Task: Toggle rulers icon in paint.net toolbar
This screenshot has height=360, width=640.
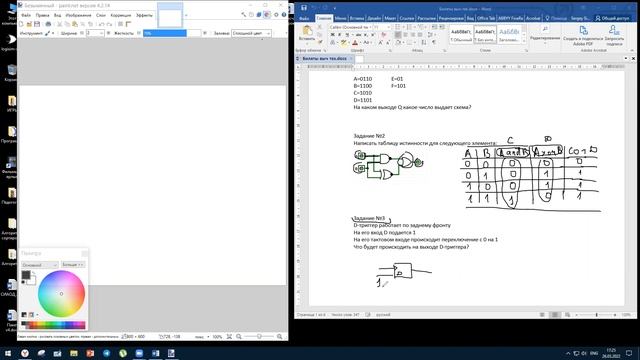Action: point(129,24)
